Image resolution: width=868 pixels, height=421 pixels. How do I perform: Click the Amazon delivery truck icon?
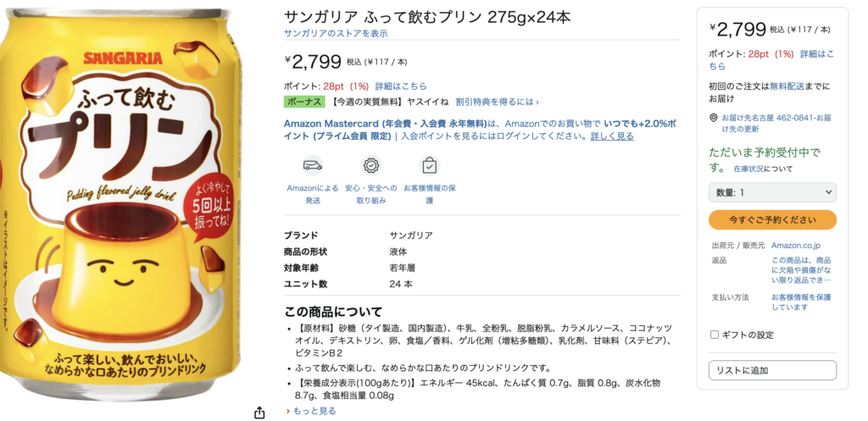point(313,165)
